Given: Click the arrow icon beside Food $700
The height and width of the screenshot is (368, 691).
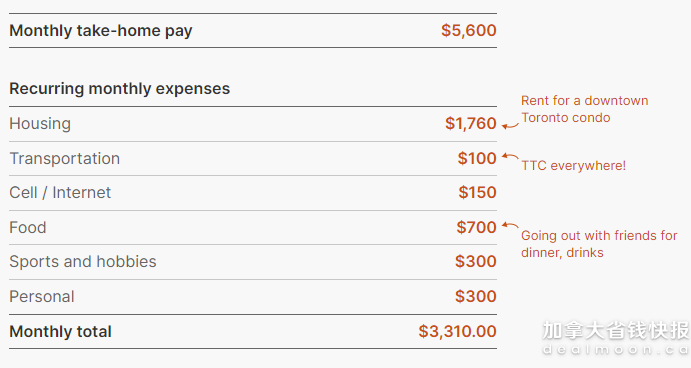Looking at the screenshot, I should (x=511, y=226).
